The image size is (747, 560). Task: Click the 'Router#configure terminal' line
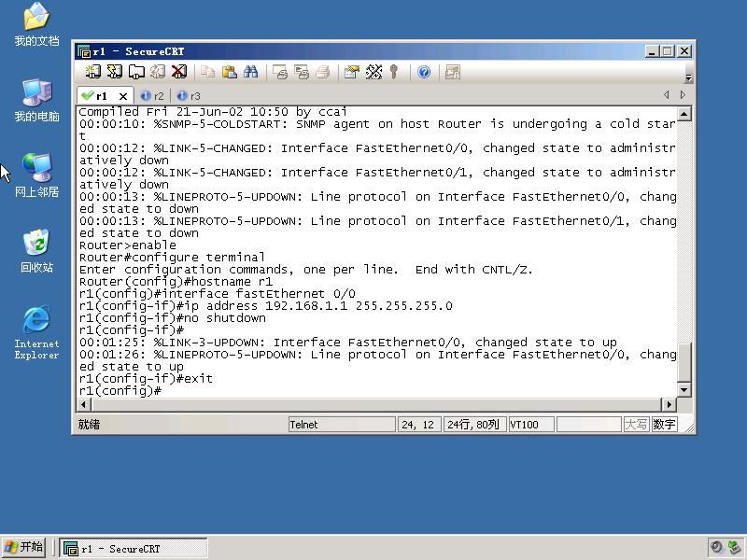coord(172,258)
